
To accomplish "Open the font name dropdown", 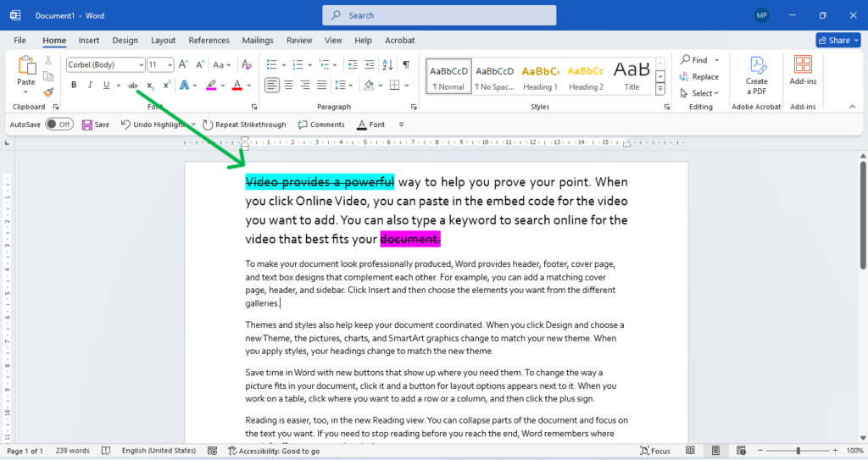I will click(x=142, y=64).
